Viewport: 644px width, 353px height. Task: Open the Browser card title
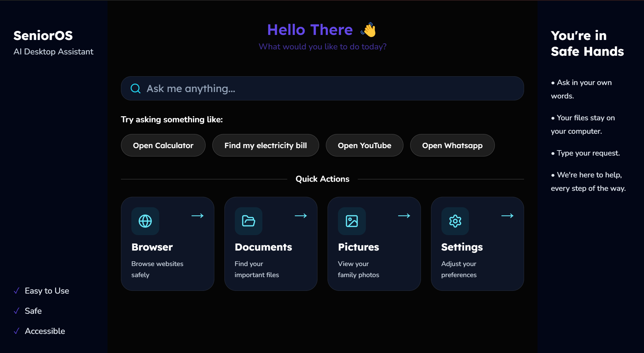[152, 247]
